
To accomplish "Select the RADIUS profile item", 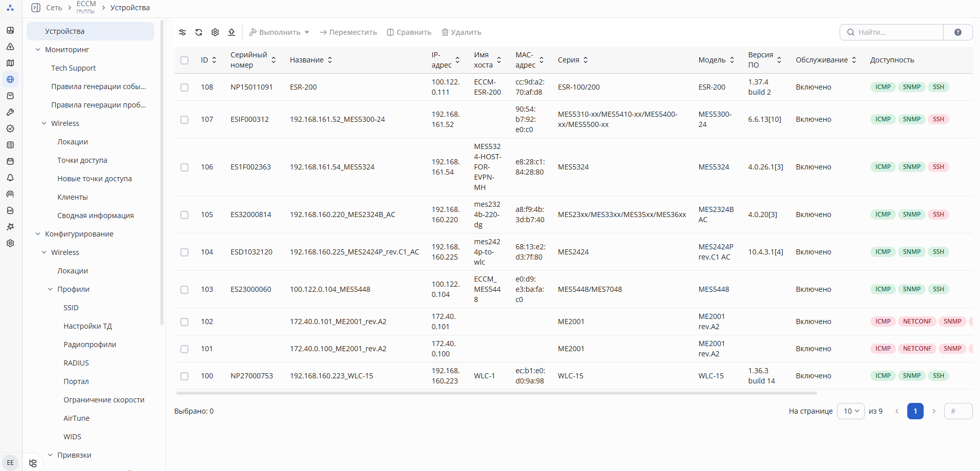I will (x=76, y=363).
